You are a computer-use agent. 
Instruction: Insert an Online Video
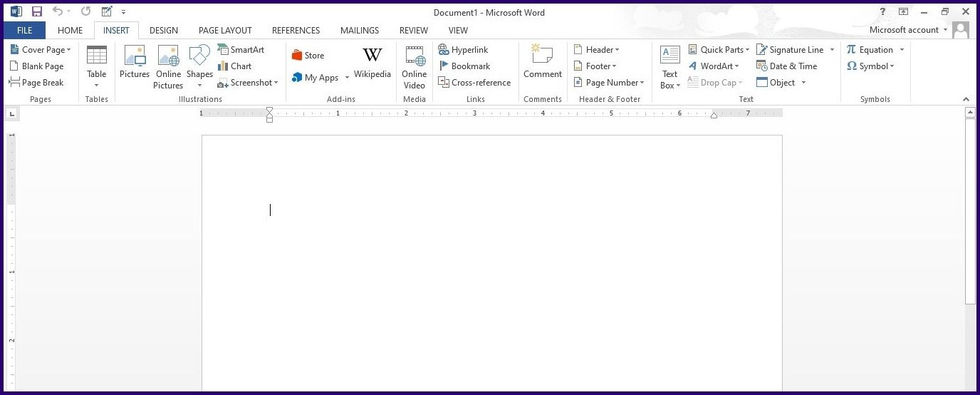tap(415, 67)
